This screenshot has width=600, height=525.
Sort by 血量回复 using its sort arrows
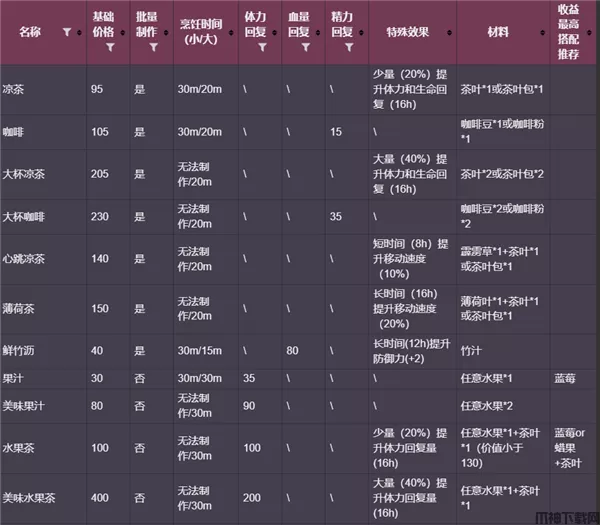tap(318, 33)
